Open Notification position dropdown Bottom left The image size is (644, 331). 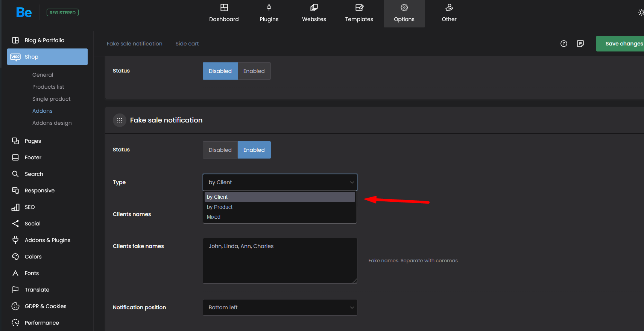click(x=280, y=307)
